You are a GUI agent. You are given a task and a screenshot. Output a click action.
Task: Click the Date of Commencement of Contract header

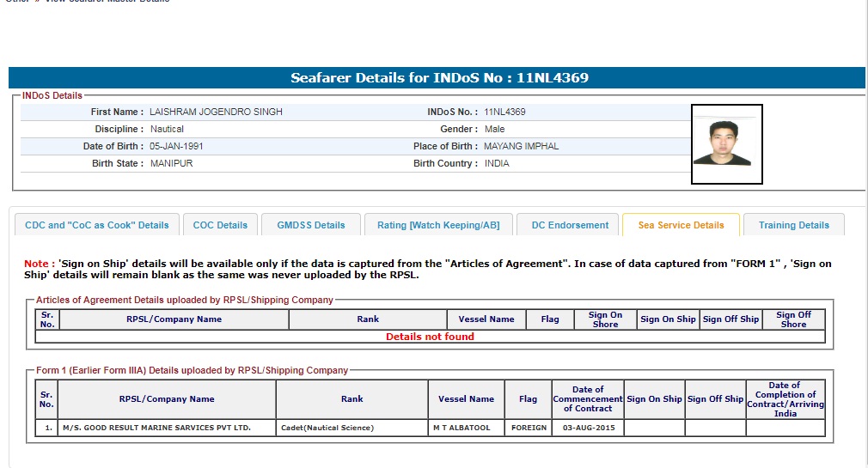(588, 398)
